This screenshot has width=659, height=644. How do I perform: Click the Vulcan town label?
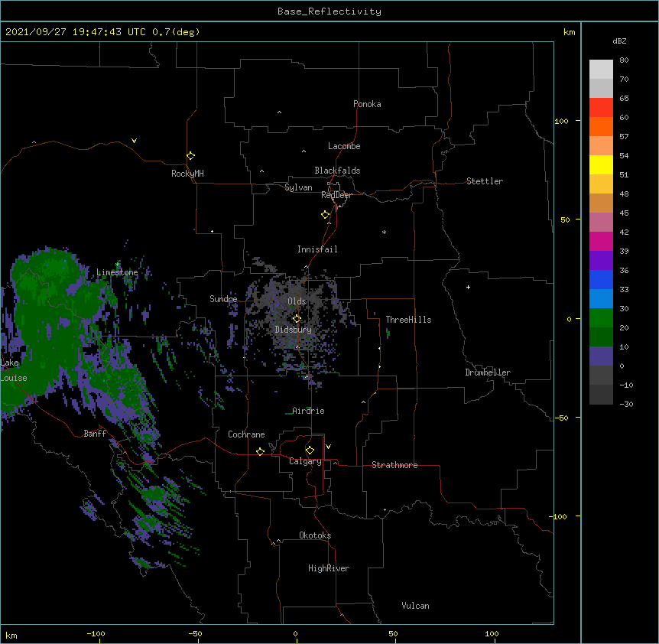pyautogui.click(x=415, y=606)
